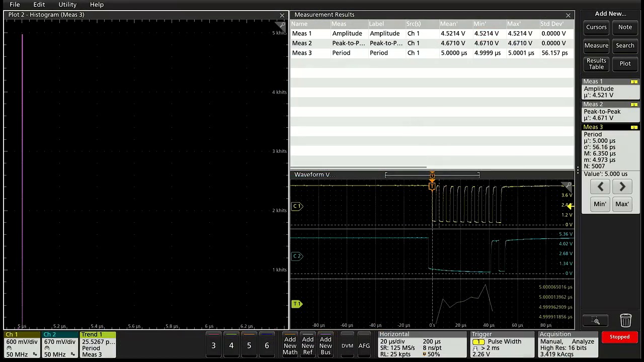Go to previous measurement with left arrow

pyautogui.click(x=600, y=187)
